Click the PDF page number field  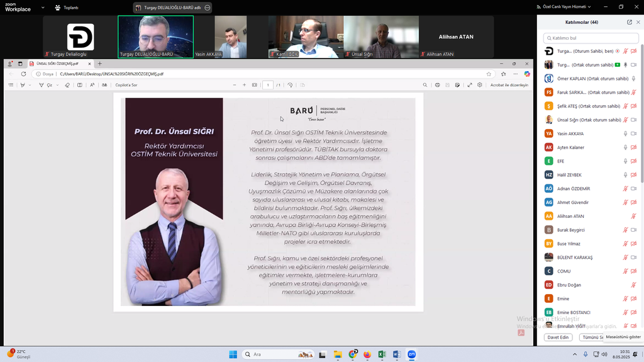coord(268,85)
